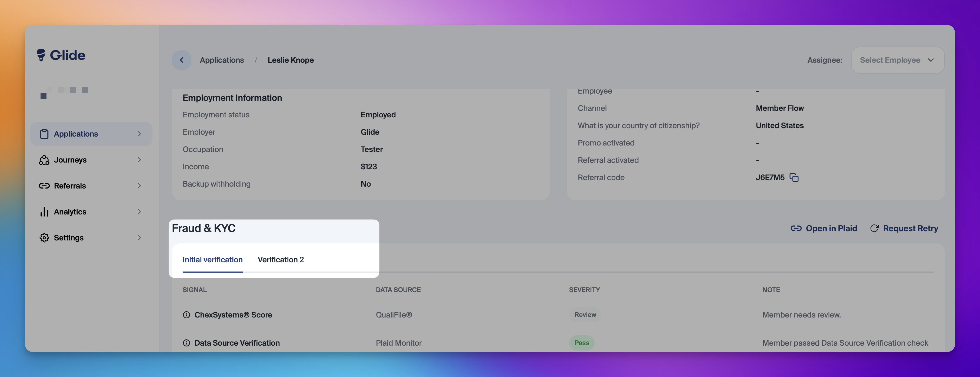Click info icon beside ChexSystems® Score
Screen dimensions: 980x377
186,315
